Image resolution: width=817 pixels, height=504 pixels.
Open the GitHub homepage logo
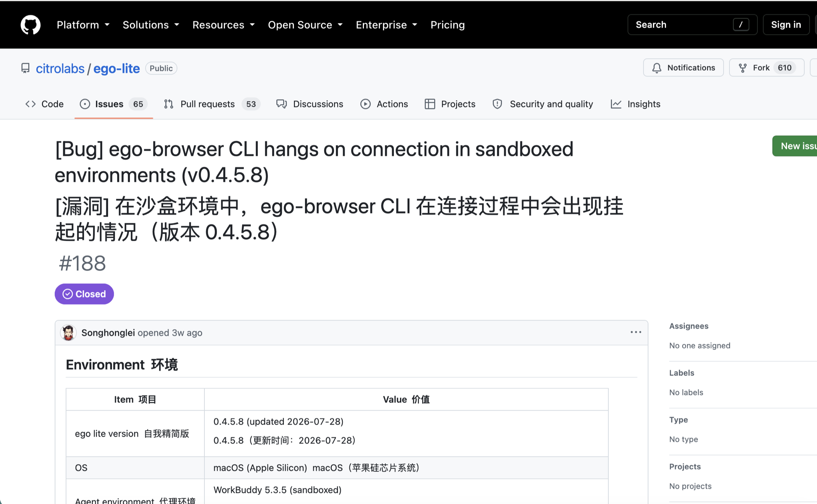tap(31, 25)
